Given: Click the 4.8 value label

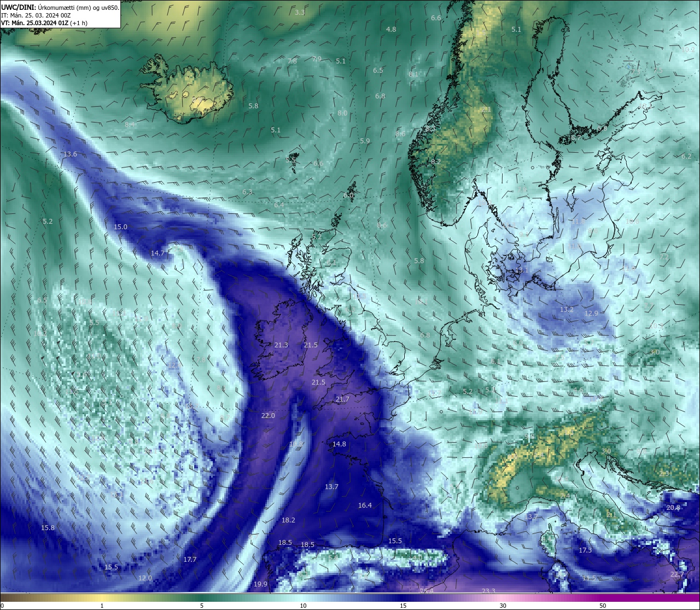Looking at the screenshot, I should point(391,30).
